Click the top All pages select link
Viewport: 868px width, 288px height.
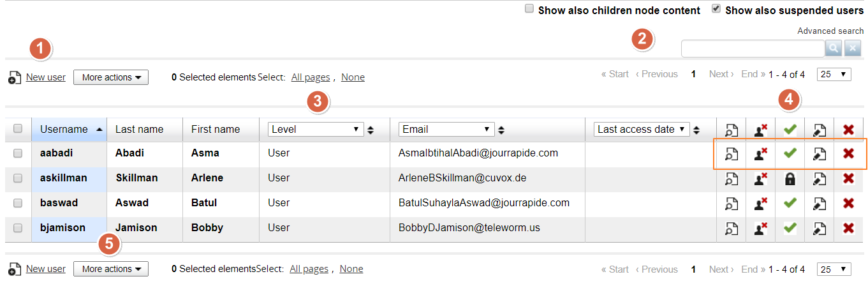(311, 77)
